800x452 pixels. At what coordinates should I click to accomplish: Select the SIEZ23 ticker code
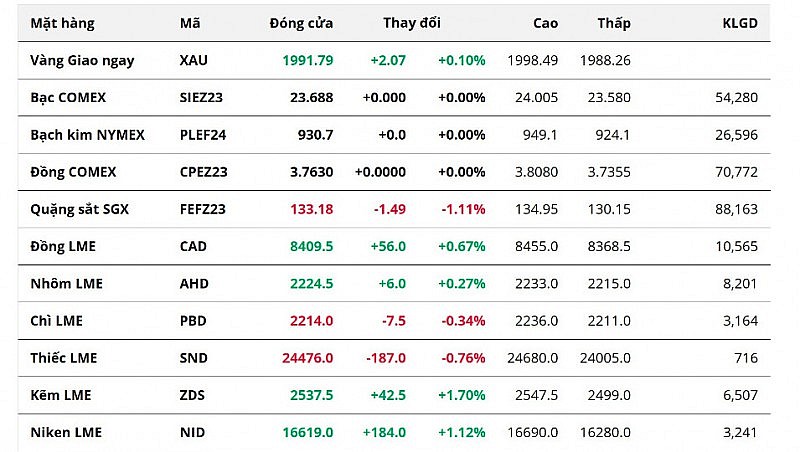pos(203,97)
